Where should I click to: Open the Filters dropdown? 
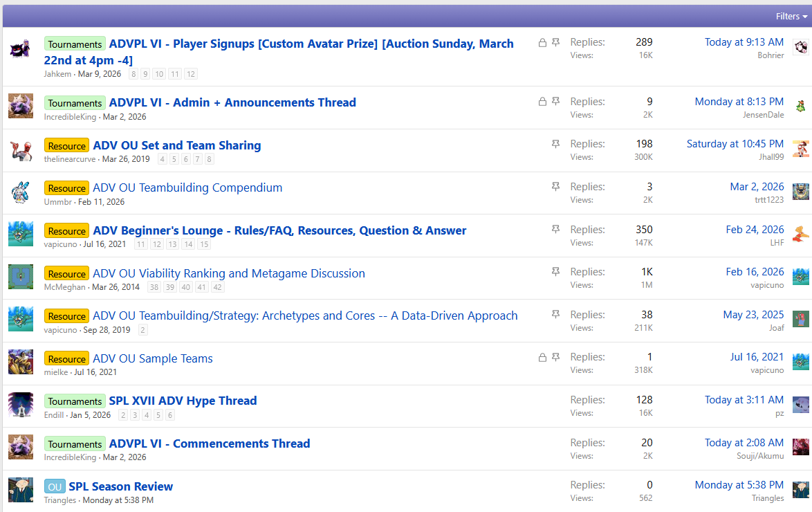pos(791,16)
